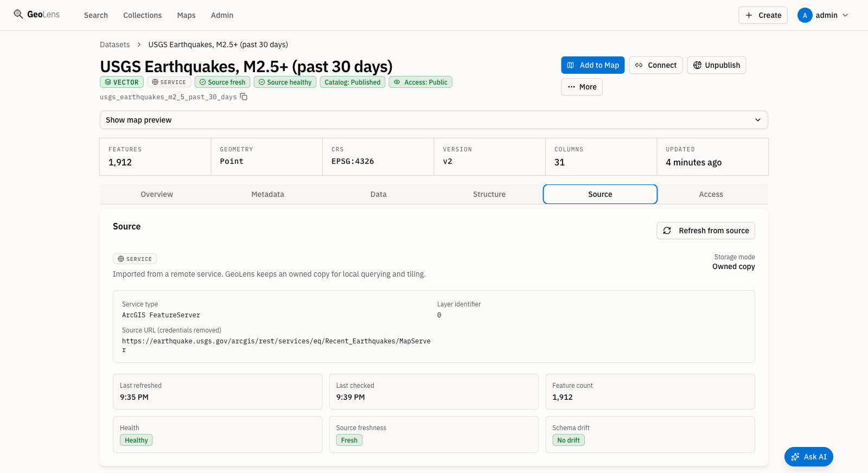Click the refresh arrows icon
Image resolution: width=868 pixels, height=473 pixels.
point(667,231)
